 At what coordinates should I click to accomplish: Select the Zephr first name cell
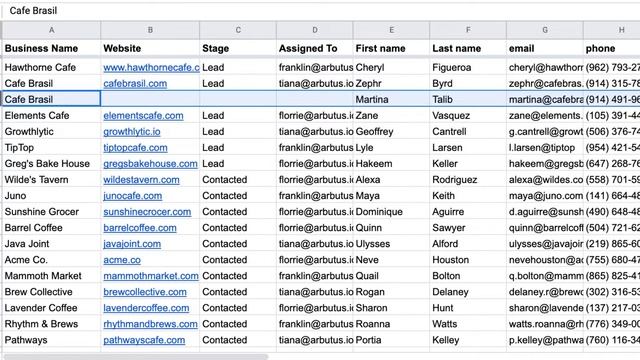(x=391, y=83)
